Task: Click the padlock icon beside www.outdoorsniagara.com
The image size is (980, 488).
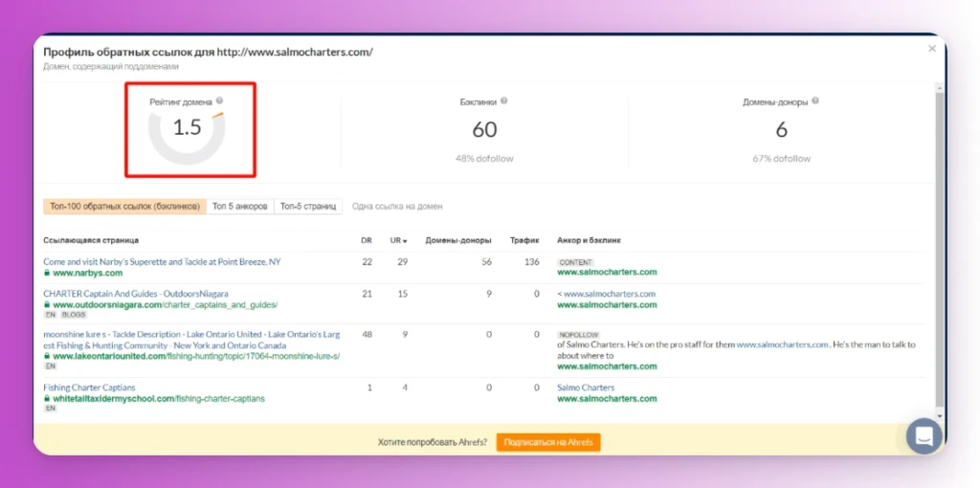Action: (47, 305)
